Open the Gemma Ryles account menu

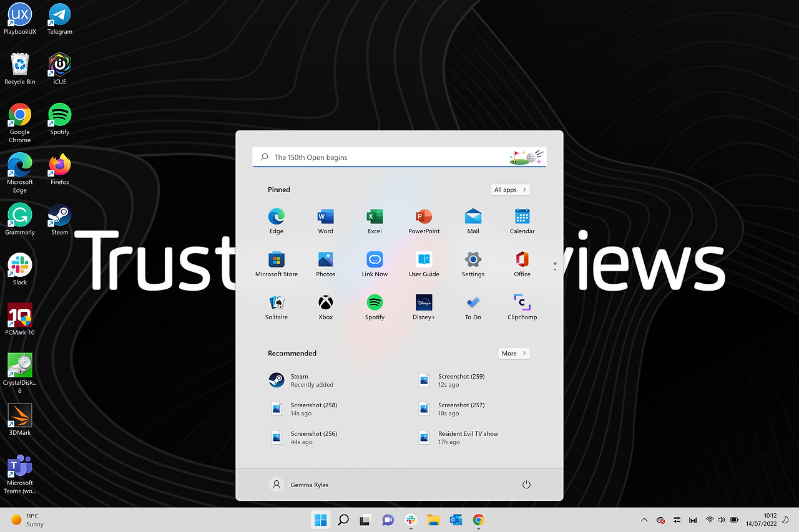(x=299, y=485)
